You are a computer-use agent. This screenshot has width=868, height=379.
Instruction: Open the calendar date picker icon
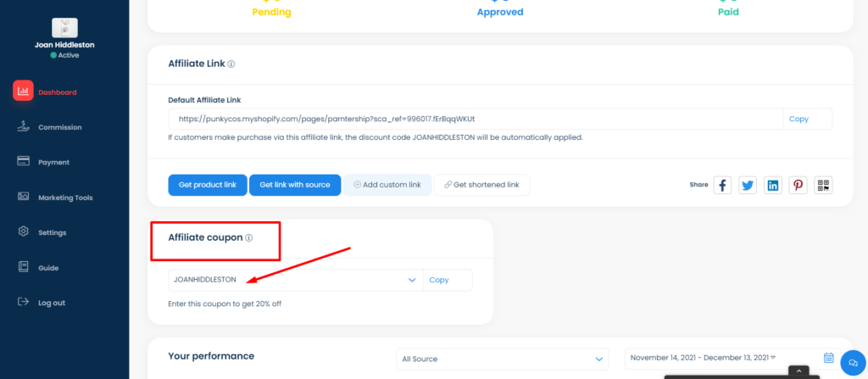(829, 358)
